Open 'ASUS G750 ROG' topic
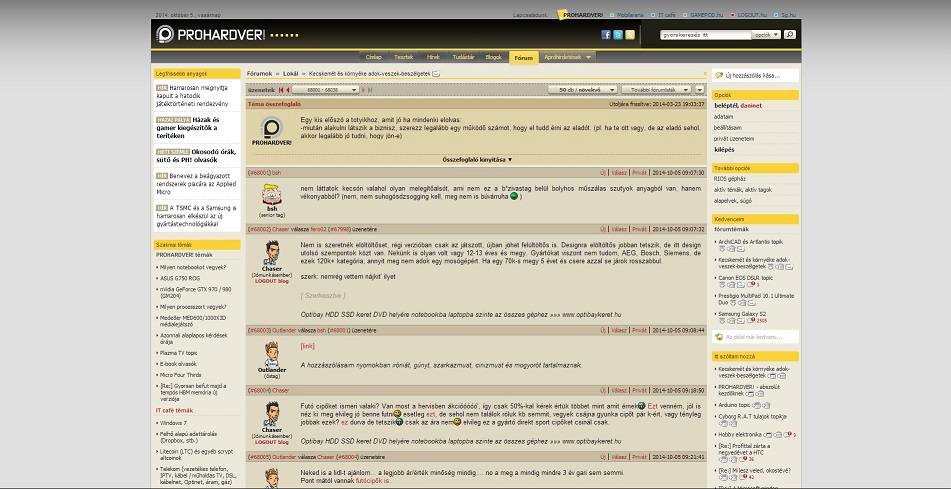The image size is (951, 489). click(178, 278)
